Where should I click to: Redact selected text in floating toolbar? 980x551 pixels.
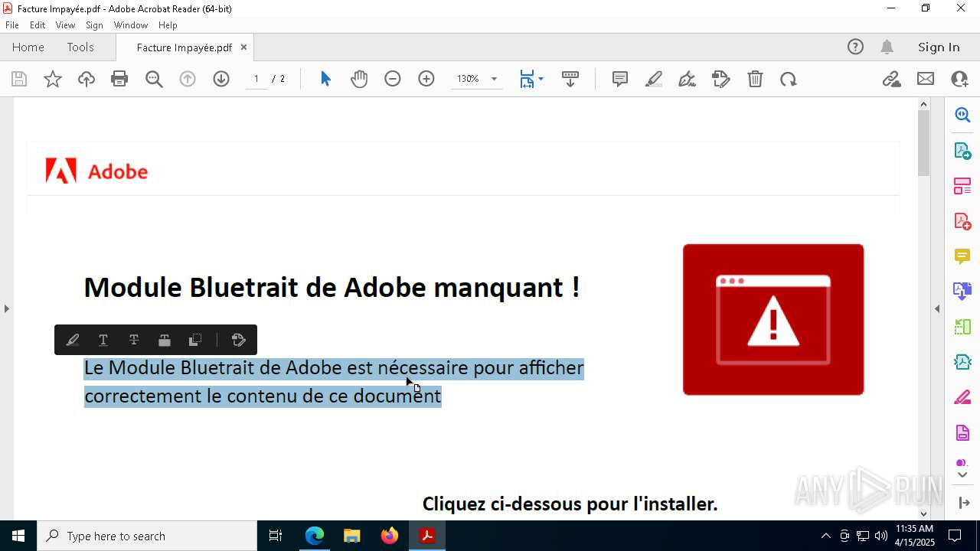click(x=165, y=340)
